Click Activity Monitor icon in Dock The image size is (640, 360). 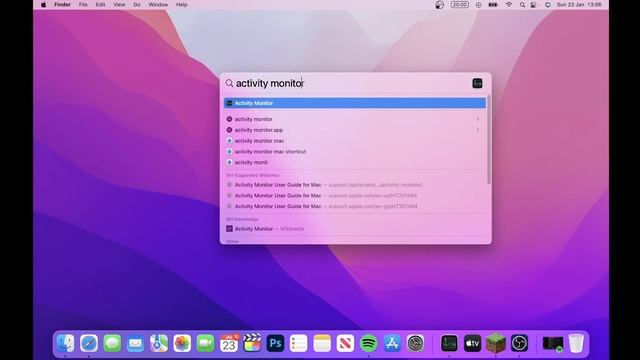pyautogui.click(x=449, y=343)
